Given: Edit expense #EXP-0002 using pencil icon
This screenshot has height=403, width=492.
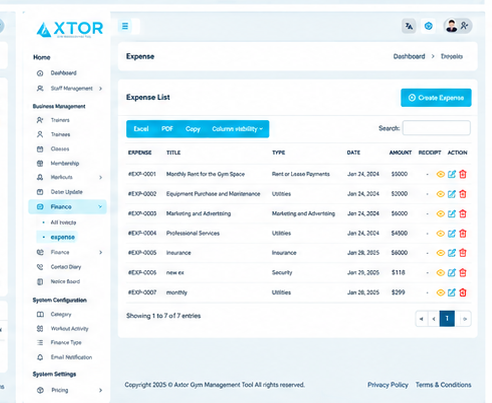Looking at the screenshot, I should pos(452,194).
